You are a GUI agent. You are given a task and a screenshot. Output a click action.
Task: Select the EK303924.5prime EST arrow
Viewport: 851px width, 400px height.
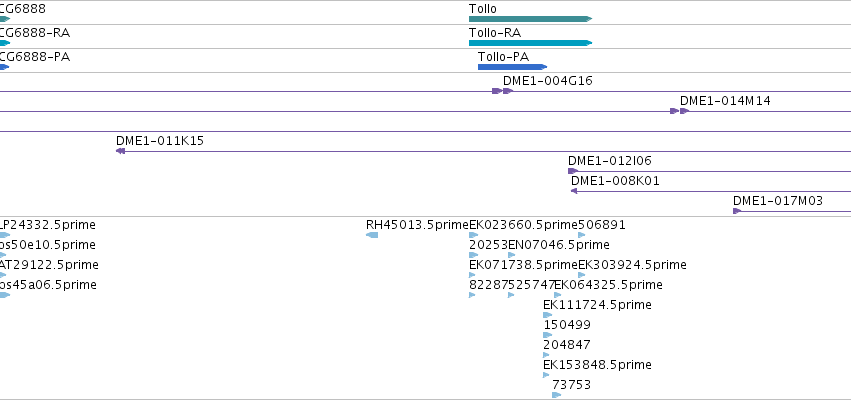point(582,275)
